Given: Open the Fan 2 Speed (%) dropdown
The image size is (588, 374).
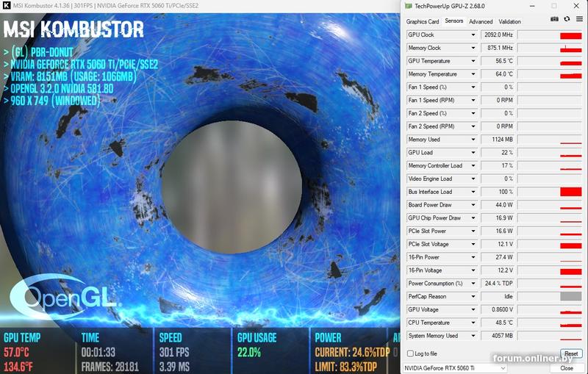Looking at the screenshot, I should point(473,113).
